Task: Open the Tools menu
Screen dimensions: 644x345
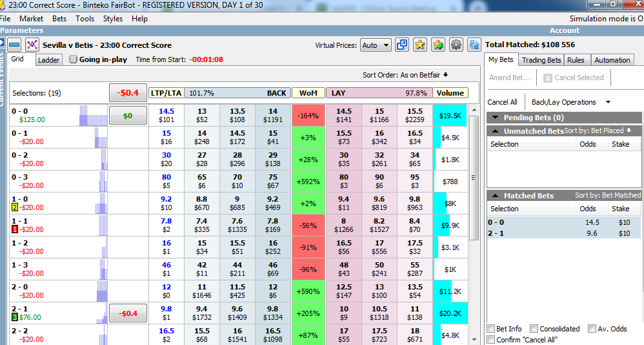Action: point(85,19)
